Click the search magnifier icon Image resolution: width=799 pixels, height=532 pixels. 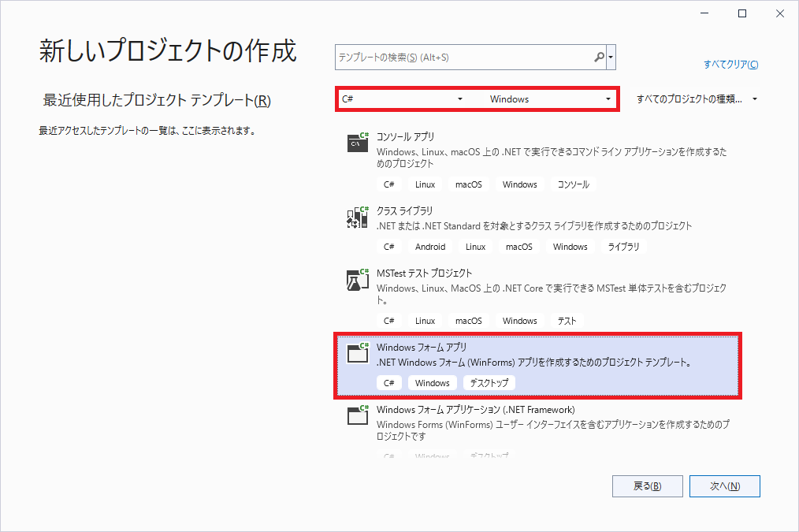coord(599,57)
